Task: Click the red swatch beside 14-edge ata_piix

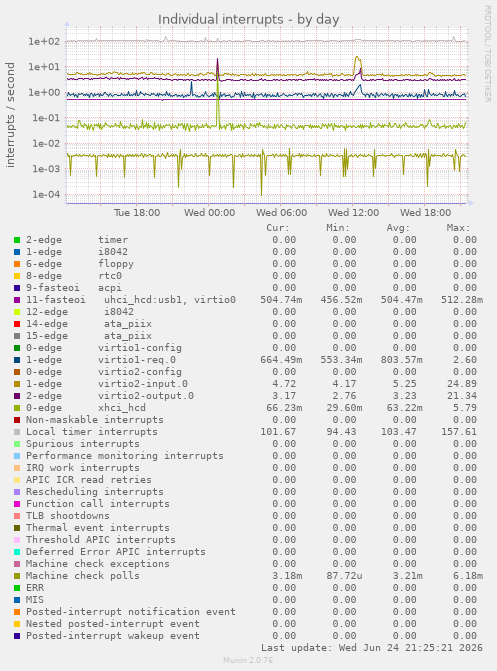Action: (17, 324)
